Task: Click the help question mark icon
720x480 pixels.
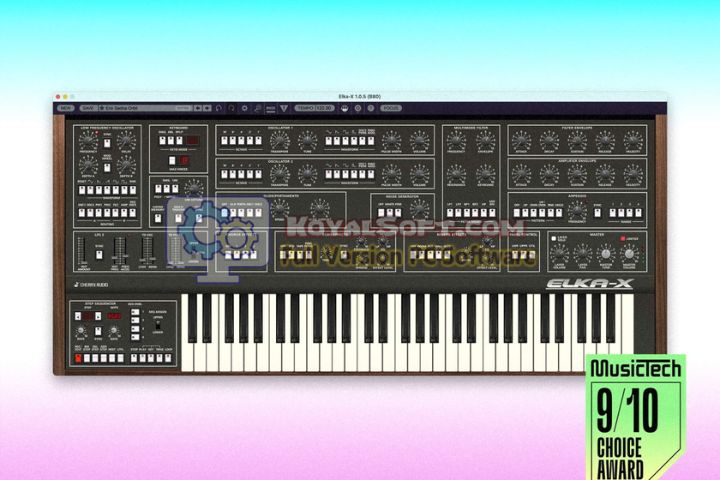Action: click(x=371, y=108)
